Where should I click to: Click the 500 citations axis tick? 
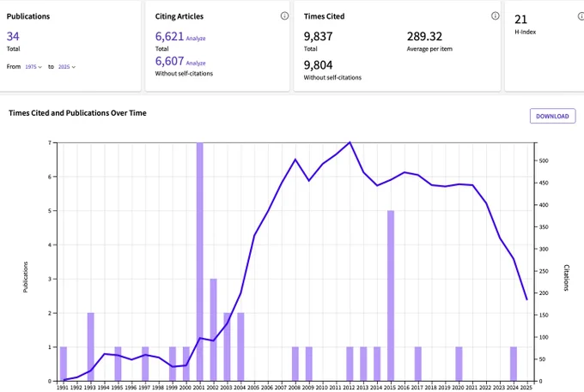[x=544, y=160]
